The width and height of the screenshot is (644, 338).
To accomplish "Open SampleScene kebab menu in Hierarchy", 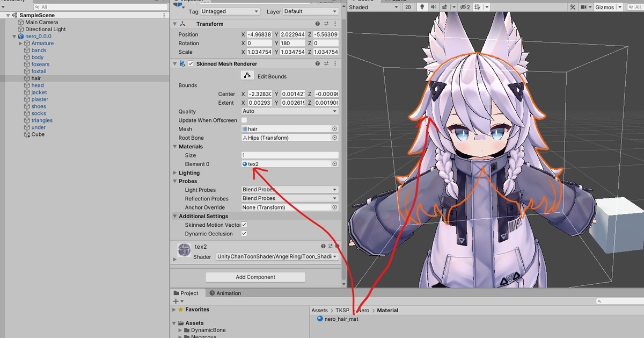I will tap(164, 16).
